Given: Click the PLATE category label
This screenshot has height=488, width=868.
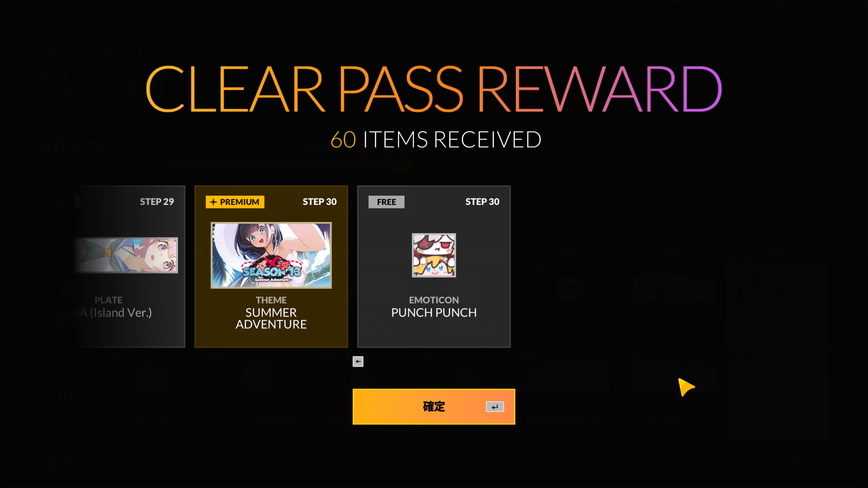Looking at the screenshot, I should pos(108,300).
